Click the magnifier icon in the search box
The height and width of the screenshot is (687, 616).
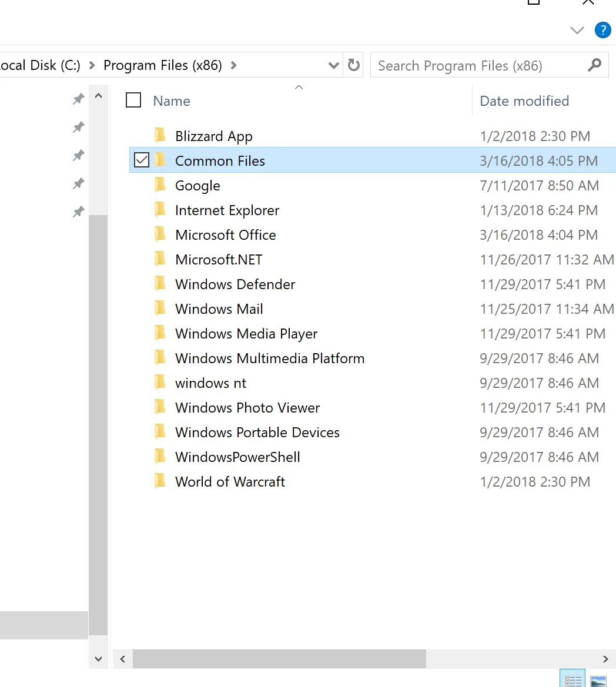tap(594, 65)
